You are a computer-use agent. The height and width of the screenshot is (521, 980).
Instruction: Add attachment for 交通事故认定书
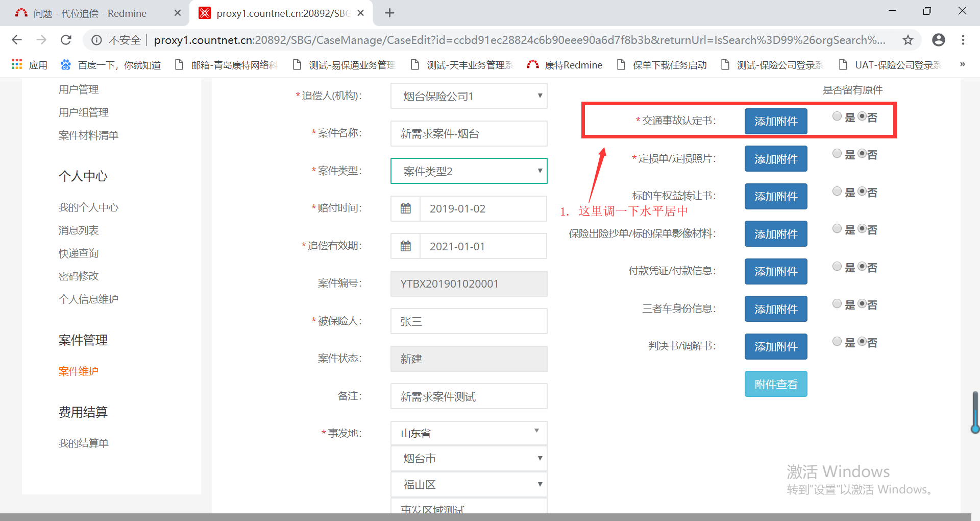point(776,122)
